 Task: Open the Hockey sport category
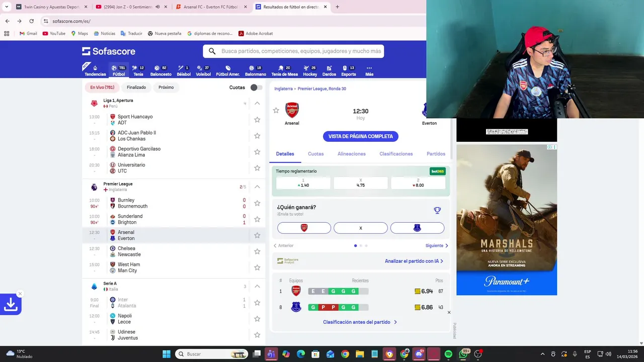click(310, 71)
